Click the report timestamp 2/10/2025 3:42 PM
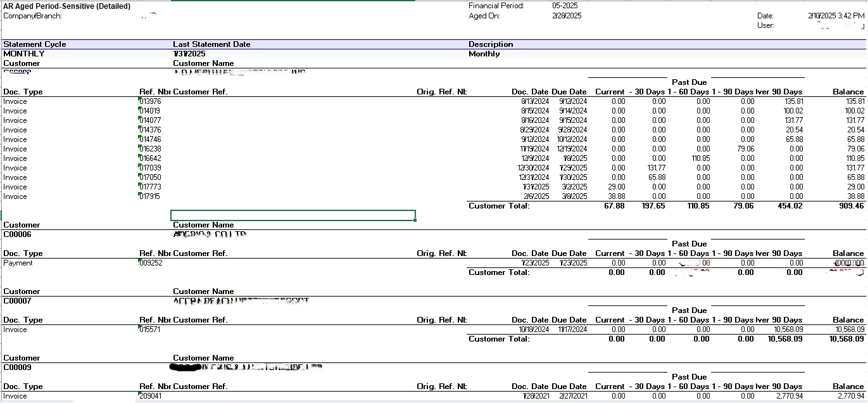This screenshot has height=403, width=868. (836, 16)
